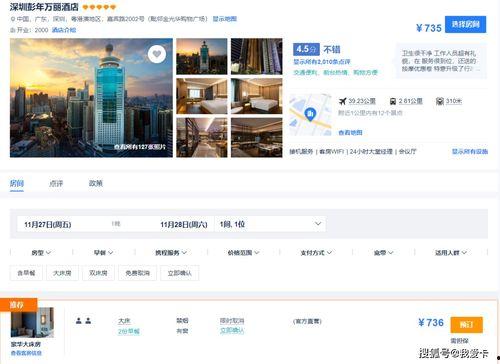Click the blue 选择房间 button
The height and width of the screenshot is (364, 500).
(x=465, y=24)
